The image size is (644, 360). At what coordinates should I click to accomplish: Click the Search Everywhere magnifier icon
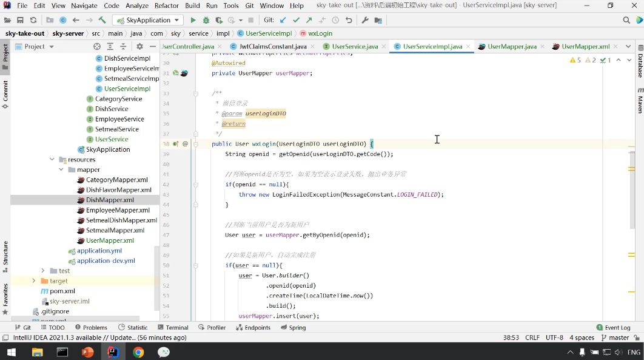coord(626,20)
